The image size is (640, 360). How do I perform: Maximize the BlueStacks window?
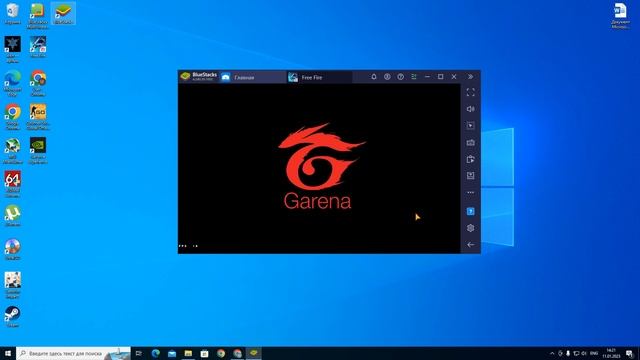440,77
